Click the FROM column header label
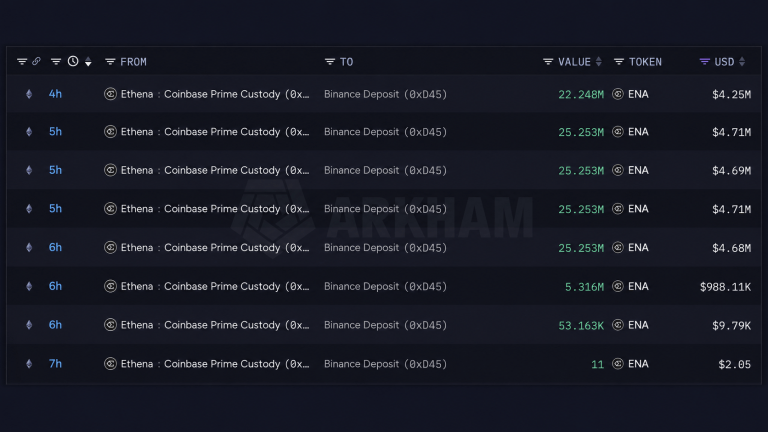768x432 pixels. click(x=133, y=62)
